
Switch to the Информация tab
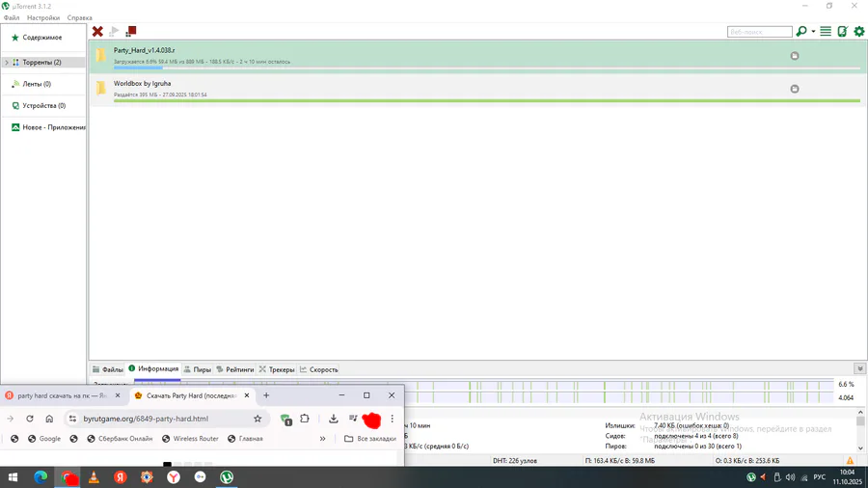(x=153, y=368)
